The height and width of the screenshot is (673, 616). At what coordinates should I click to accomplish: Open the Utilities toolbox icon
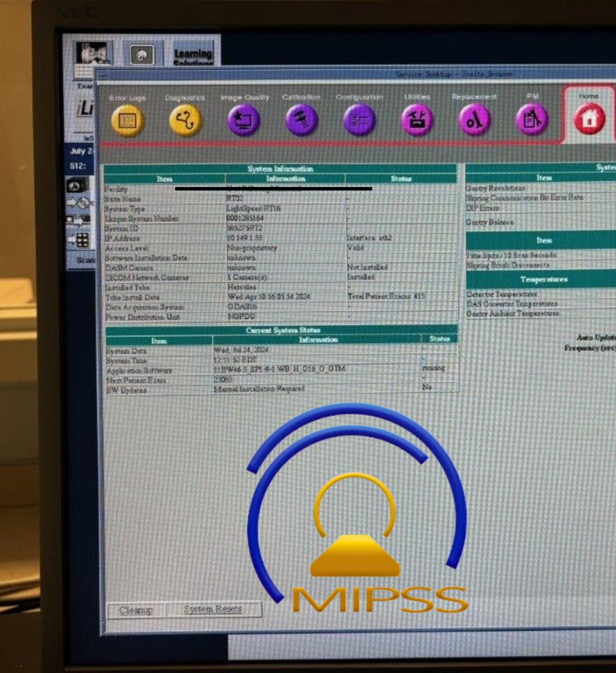[417, 120]
